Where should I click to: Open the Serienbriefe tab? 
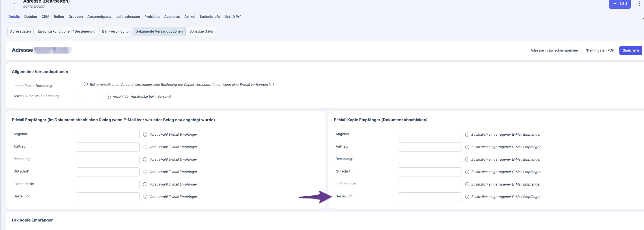coord(210,17)
